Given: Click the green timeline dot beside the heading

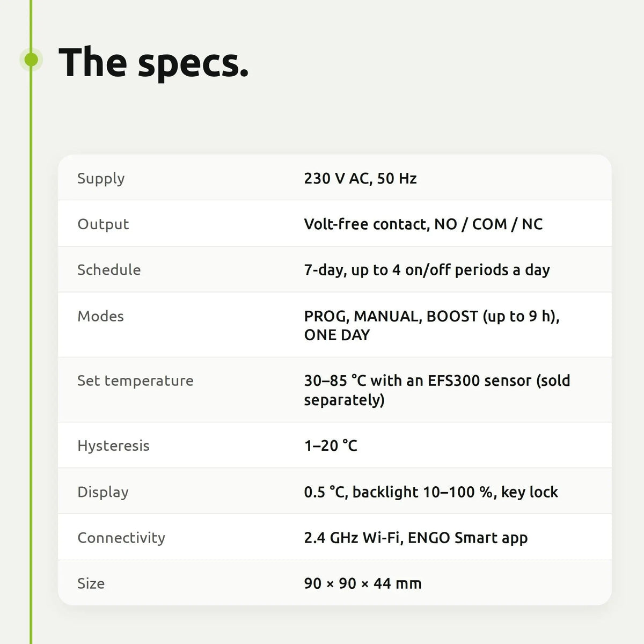Looking at the screenshot, I should (31, 59).
